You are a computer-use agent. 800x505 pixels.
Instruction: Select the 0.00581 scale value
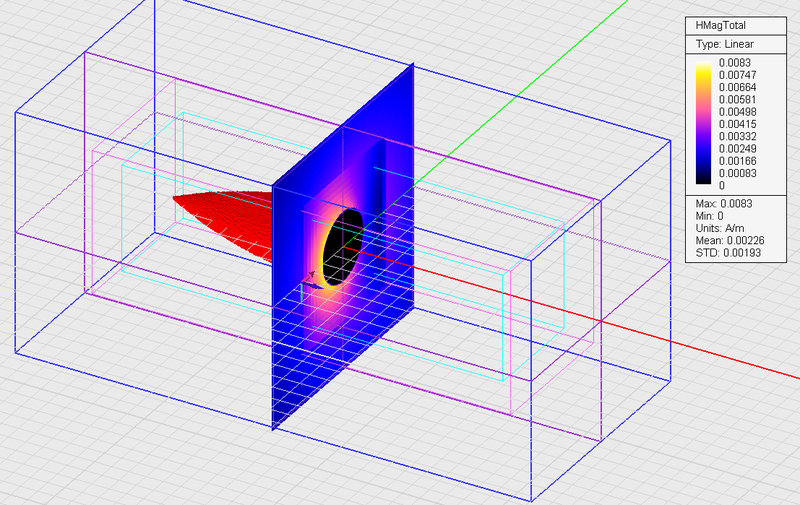pos(737,99)
